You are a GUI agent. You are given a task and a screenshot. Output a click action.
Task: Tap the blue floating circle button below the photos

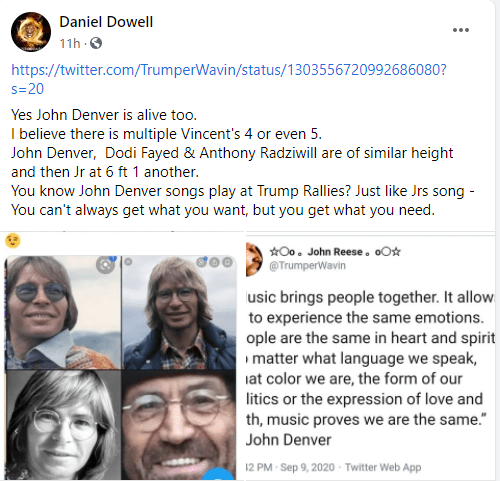pyautogui.click(x=218, y=474)
